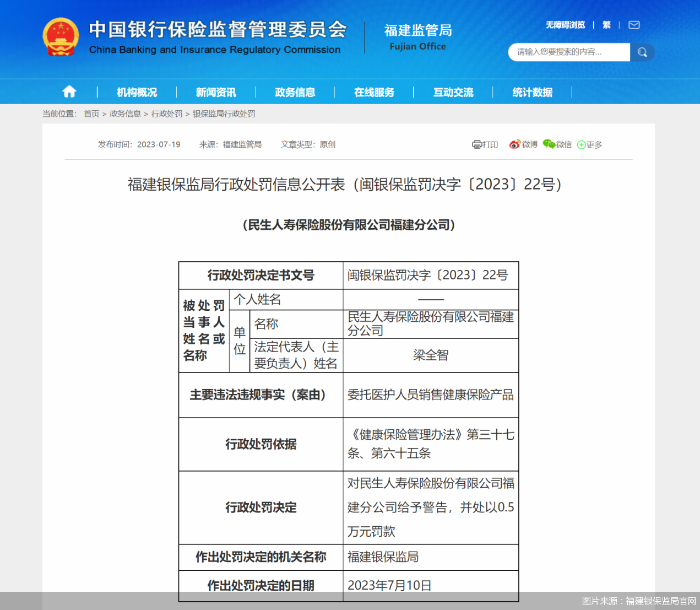
Task: Share via the WeChat icon
Action: tap(549, 144)
